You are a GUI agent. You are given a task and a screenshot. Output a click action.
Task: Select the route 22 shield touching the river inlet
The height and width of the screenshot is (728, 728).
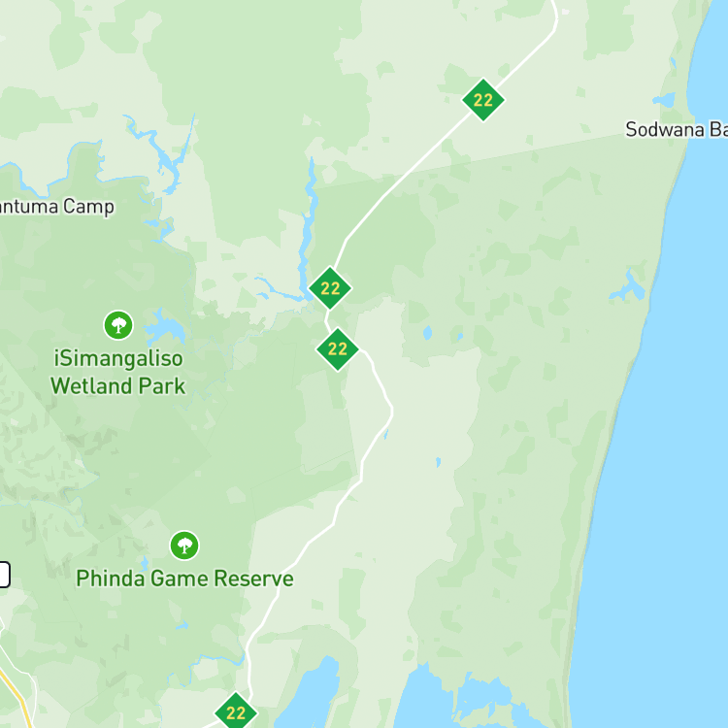[330, 288]
